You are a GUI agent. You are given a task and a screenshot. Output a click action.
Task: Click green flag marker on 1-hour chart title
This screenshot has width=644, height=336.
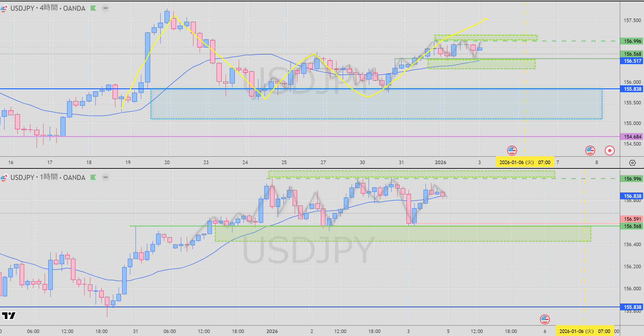93,177
